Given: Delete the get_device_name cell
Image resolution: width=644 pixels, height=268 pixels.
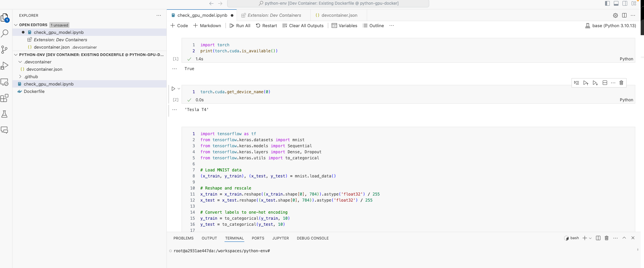Looking at the screenshot, I should pos(621,83).
